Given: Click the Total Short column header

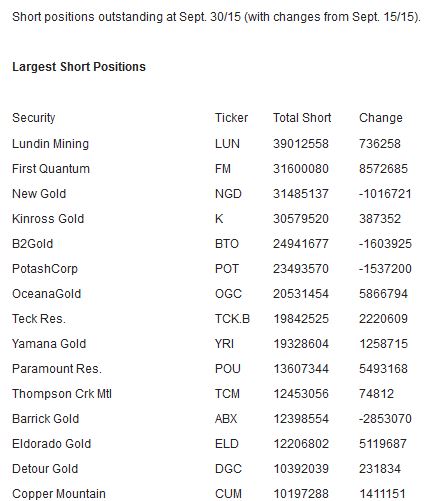Looking at the screenshot, I should [x=302, y=118].
